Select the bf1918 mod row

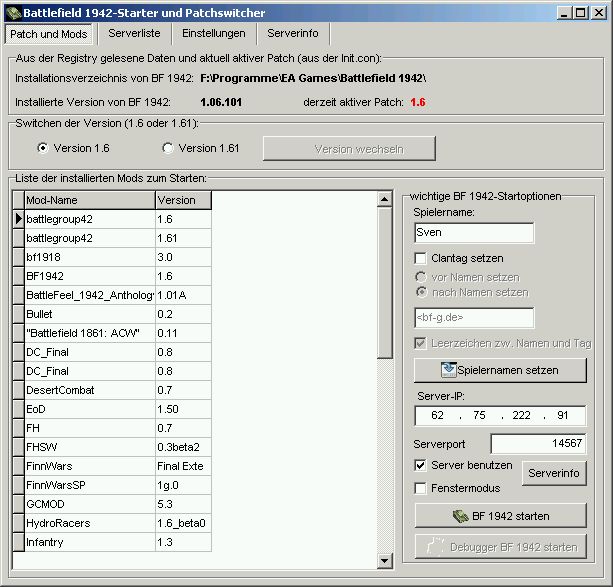pos(112,257)
